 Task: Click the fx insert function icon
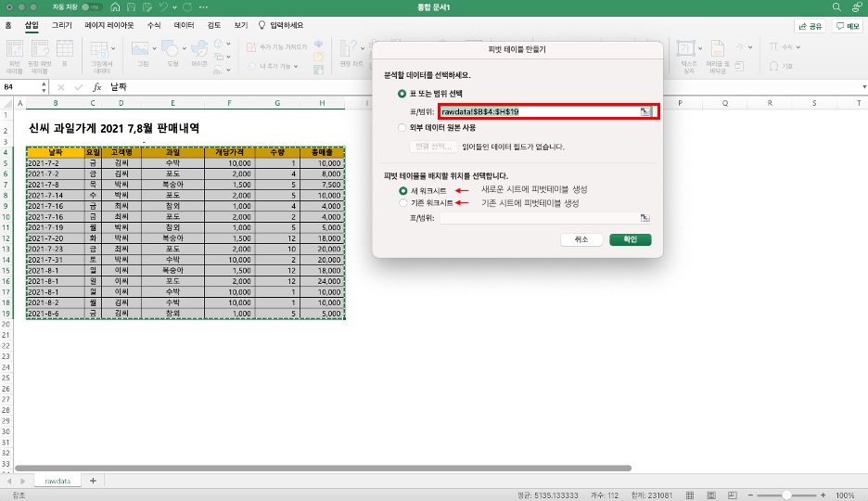96,86
